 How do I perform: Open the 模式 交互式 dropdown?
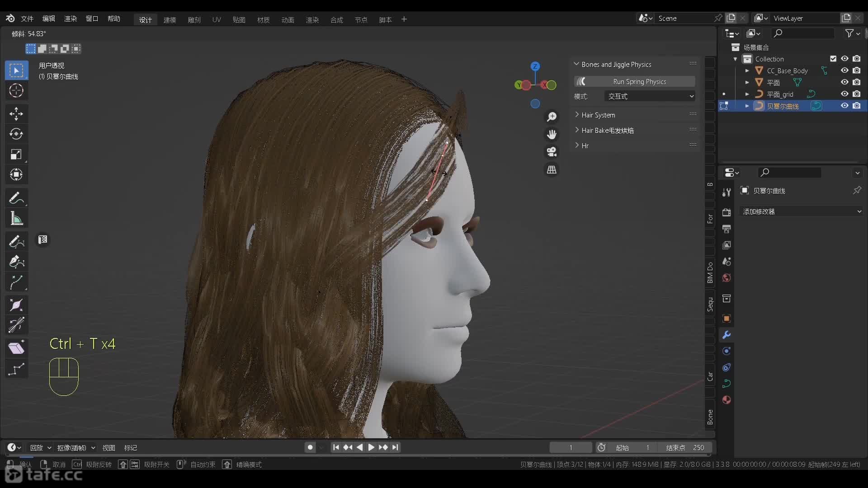coord(650,96)
